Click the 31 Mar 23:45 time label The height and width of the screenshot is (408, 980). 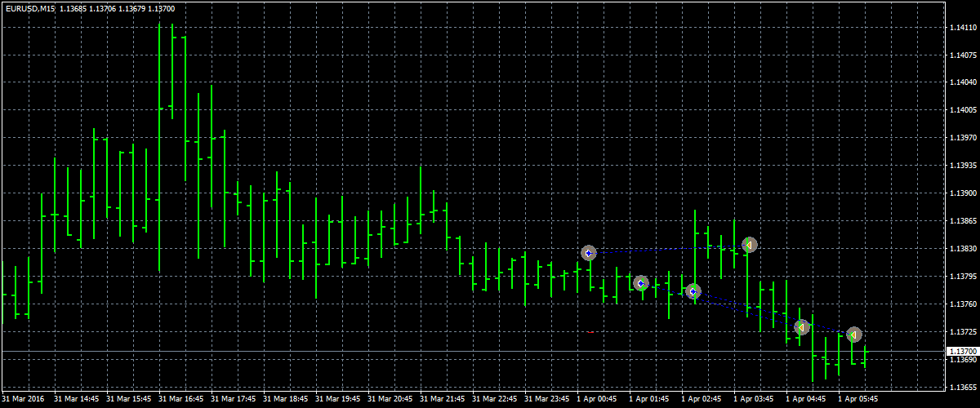(547, 400)
